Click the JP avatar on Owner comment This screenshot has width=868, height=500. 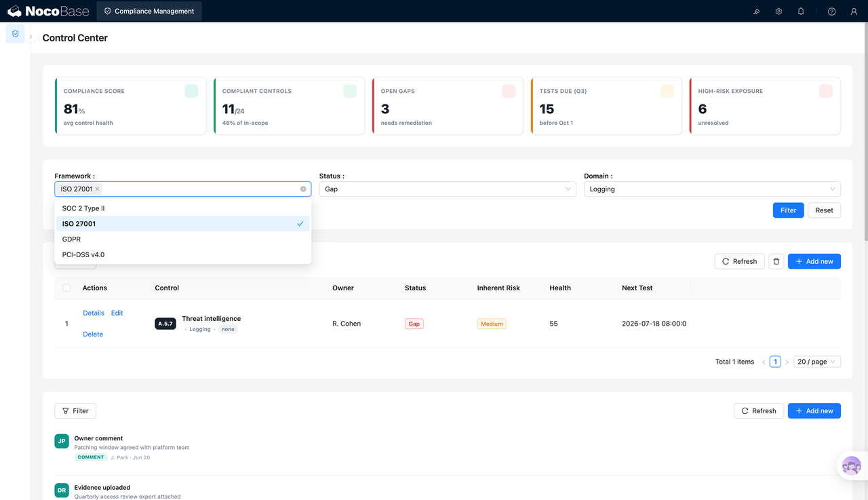62,441
